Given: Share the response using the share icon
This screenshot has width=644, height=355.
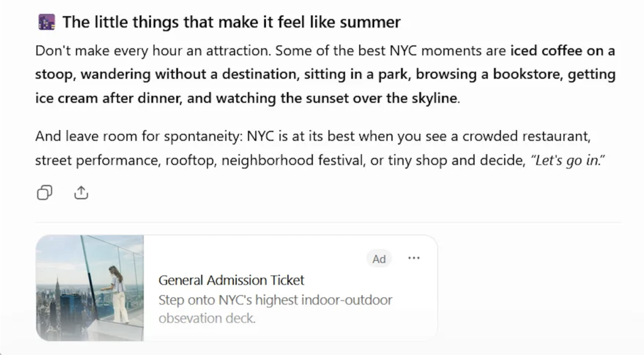Looking at the screenshot, I should click(81, 192).
